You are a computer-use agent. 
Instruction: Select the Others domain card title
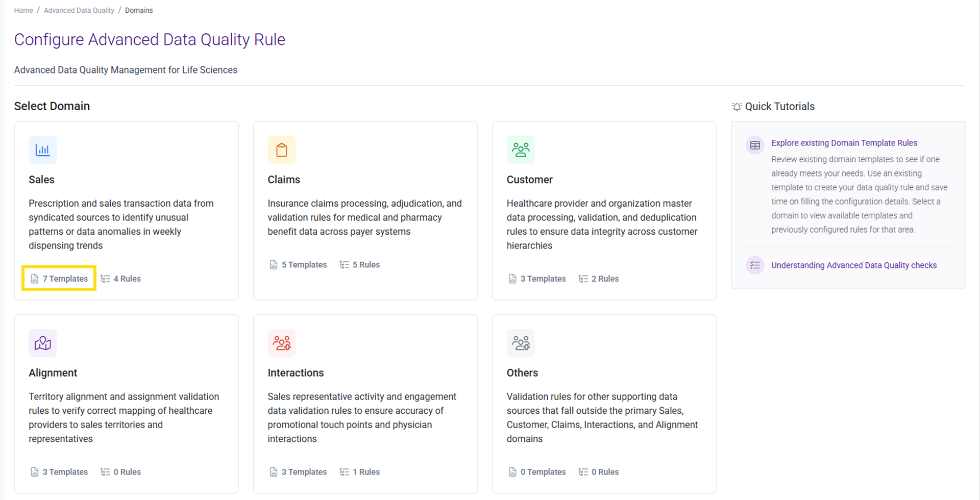tap(522, 373)
